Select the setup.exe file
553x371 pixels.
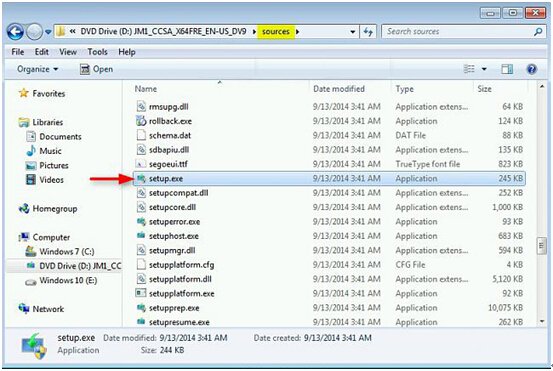pyautogui.click(x=329, y=178)
